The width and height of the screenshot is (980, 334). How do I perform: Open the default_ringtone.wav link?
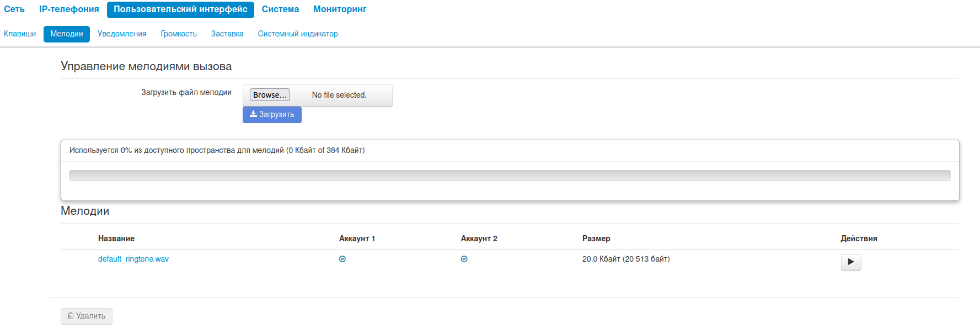pos(133,259)
